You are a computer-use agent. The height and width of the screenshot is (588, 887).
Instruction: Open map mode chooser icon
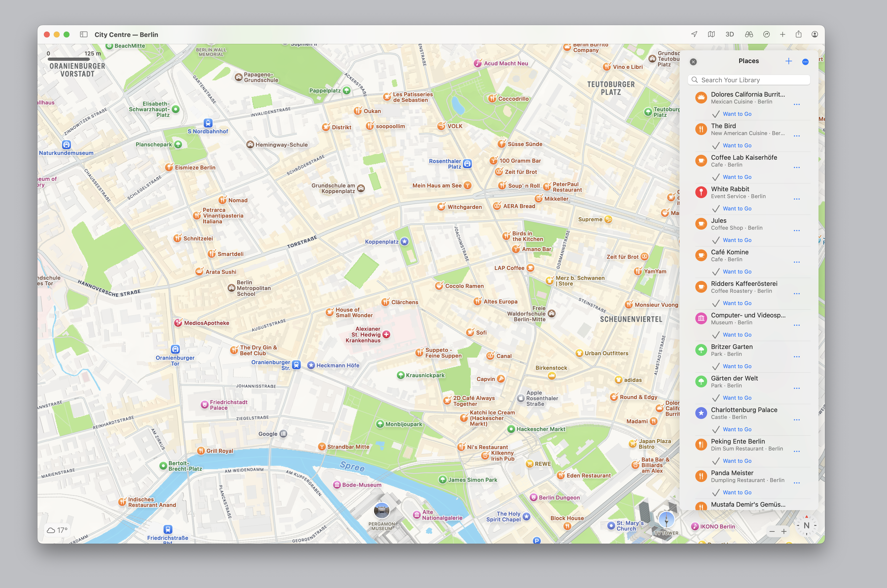[711, 35]
